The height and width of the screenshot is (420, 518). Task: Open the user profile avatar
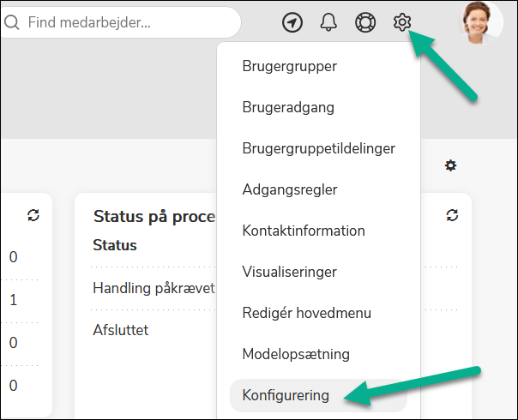coord(484,22)
